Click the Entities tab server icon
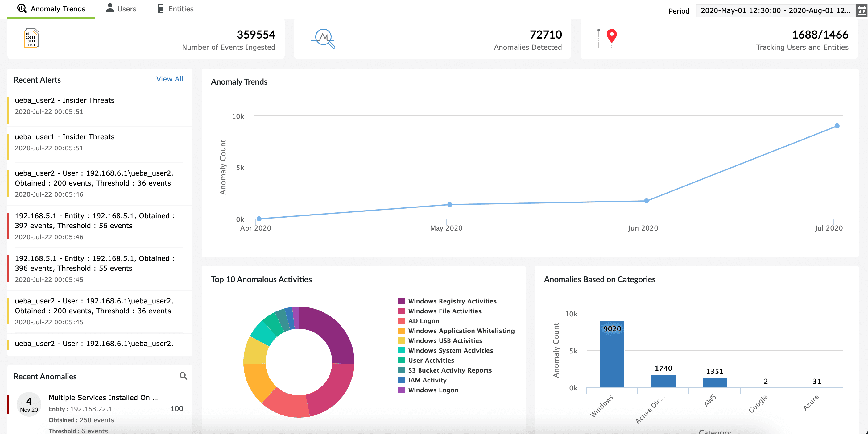The height and width of the screenshot is (434, 868). [161, 8]
